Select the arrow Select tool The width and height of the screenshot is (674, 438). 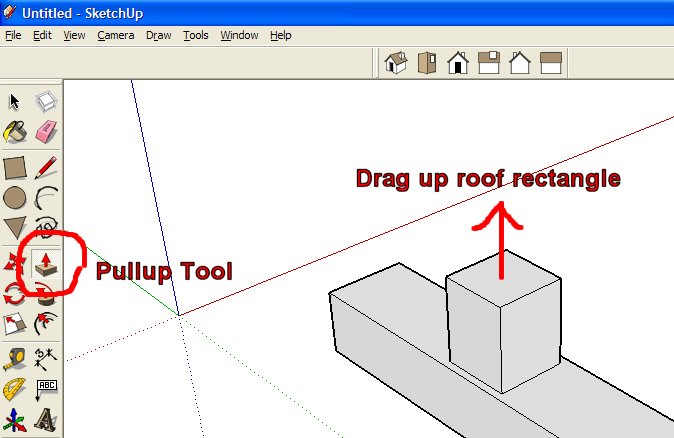click(14, 101)
